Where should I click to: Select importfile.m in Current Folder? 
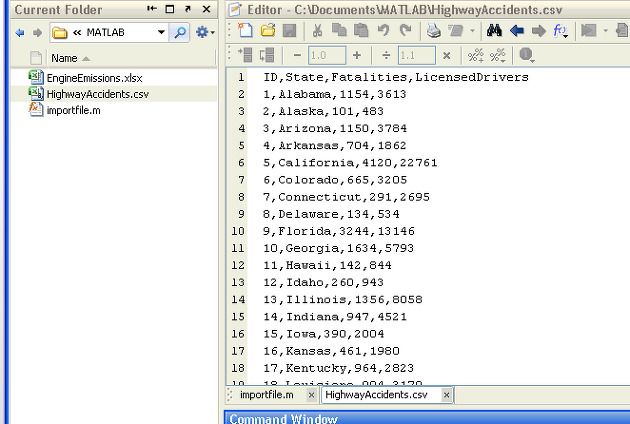coord(74,110)
